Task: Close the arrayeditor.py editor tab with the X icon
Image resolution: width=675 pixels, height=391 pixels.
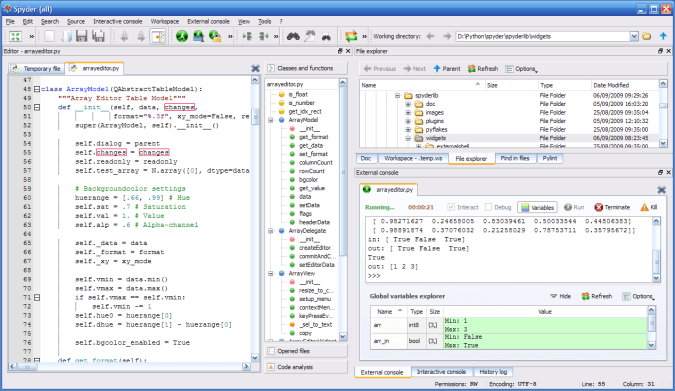Action: tap(255, 68)
